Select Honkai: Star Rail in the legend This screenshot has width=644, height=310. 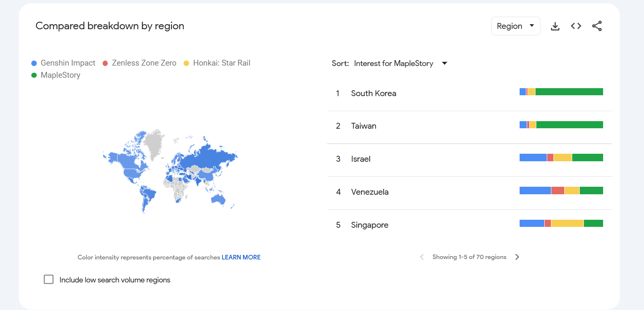pos(222,63)
